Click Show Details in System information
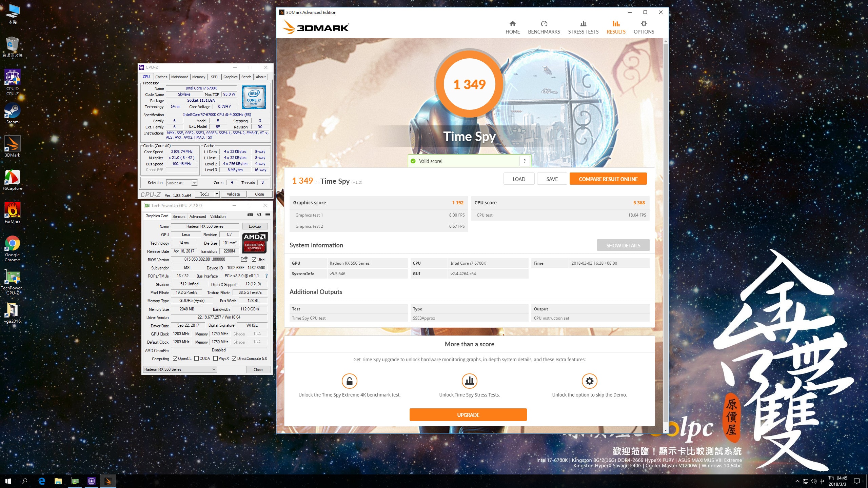This screenshot has width=868, height=488. 623,245
